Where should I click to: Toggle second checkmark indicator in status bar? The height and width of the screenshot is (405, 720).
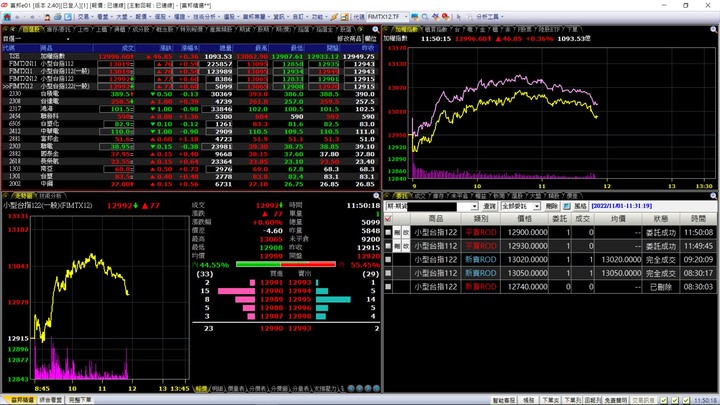pyautogui.click(x=675, y=400)
